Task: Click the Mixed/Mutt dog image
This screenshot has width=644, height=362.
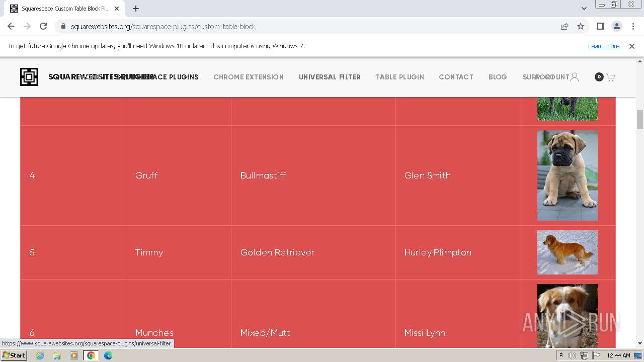Action: [x=567, y=316]
